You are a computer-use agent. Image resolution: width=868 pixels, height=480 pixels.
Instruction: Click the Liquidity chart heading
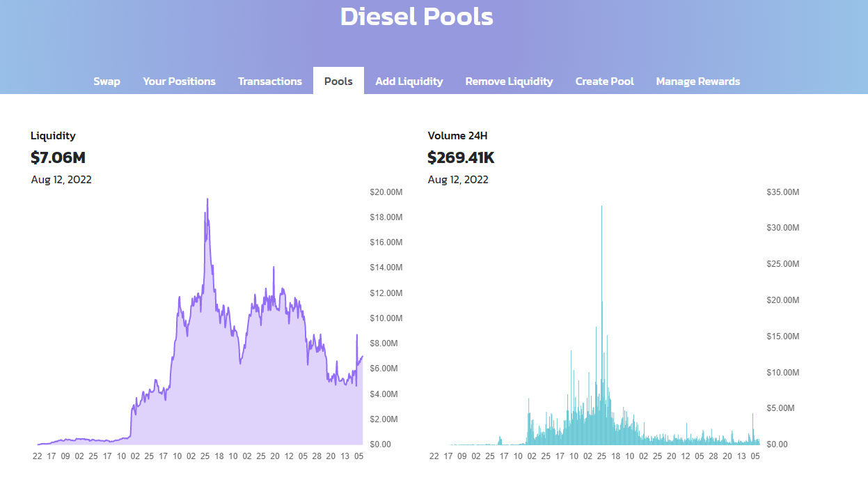click(53, 136)
